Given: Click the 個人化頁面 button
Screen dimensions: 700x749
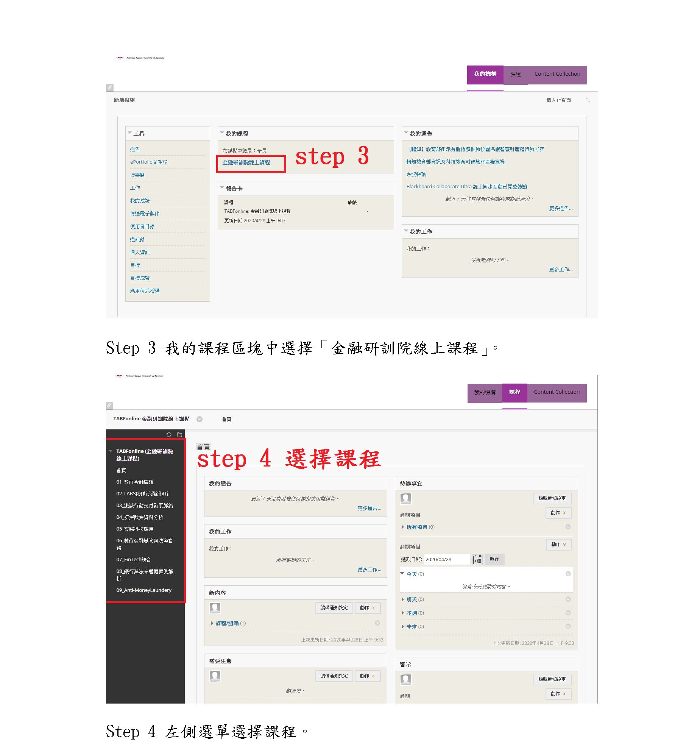Looking at the screenshot, I should [558, 100].
